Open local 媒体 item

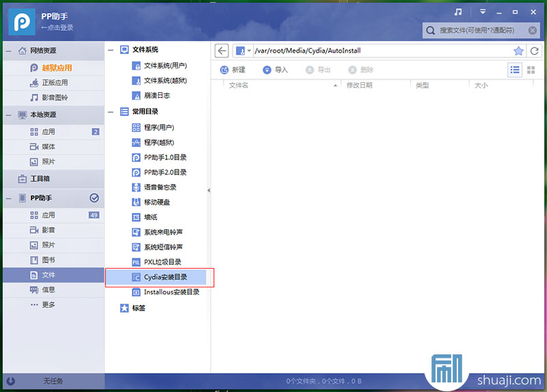point(53,147)
